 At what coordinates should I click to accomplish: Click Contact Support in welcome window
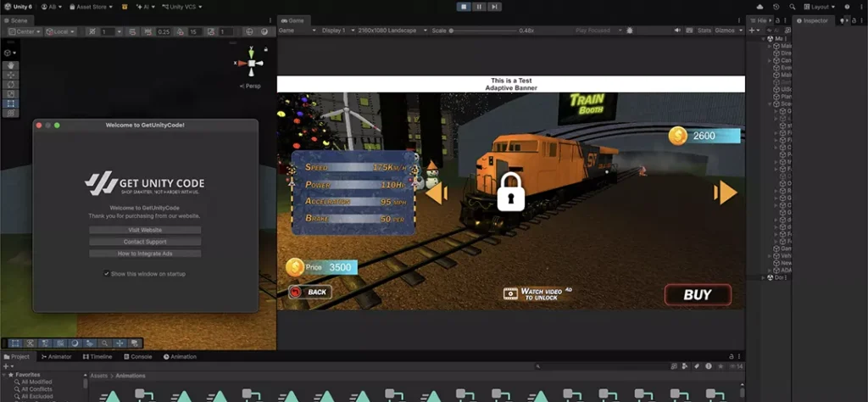click(x=145, y=242)
